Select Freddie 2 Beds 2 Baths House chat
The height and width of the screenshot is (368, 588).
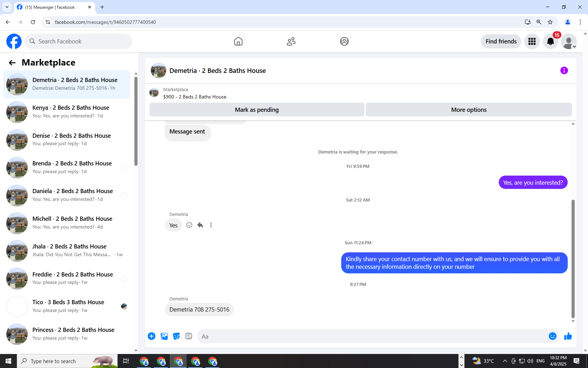66,279
